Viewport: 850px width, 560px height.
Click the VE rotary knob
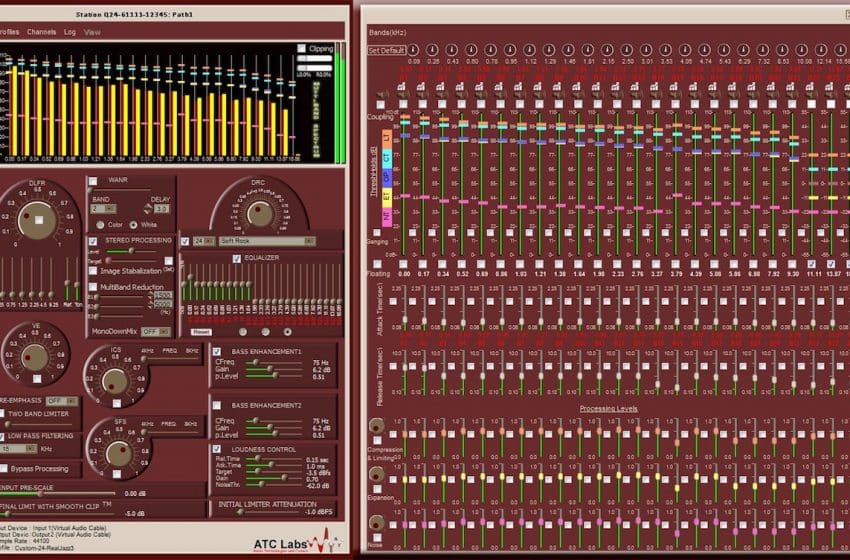(x=35, y=357)
